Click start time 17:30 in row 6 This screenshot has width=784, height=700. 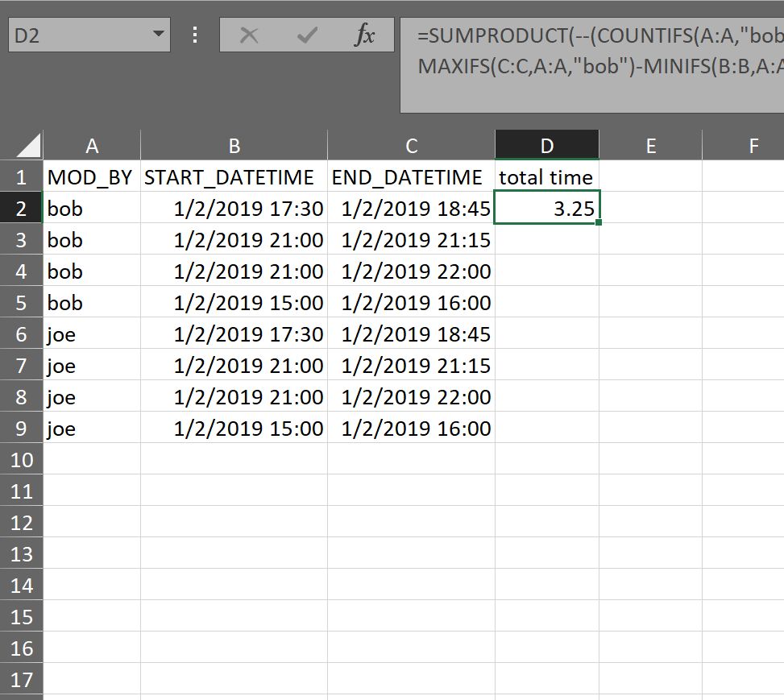click(x=234, y=334)
